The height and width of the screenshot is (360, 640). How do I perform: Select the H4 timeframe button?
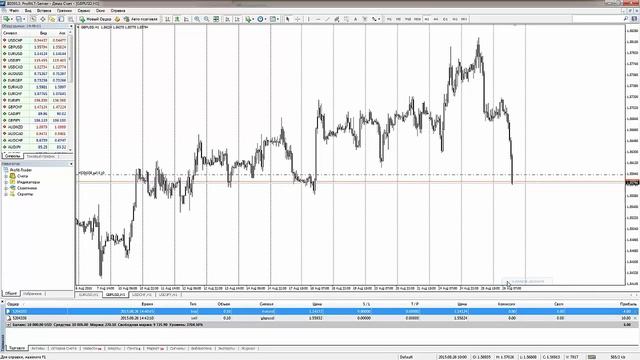coord(436,19)
